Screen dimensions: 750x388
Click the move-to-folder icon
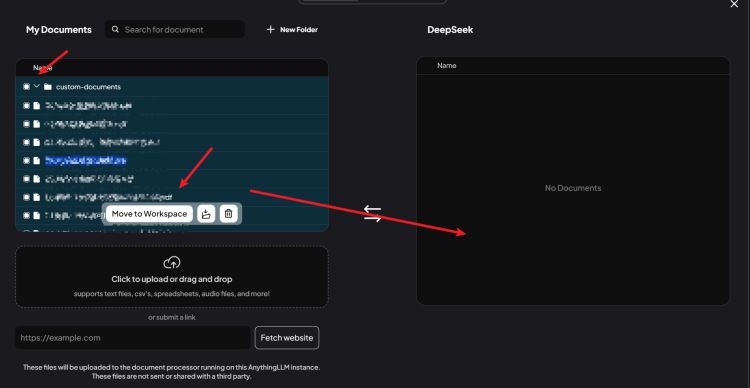click(x=206, y=214)
